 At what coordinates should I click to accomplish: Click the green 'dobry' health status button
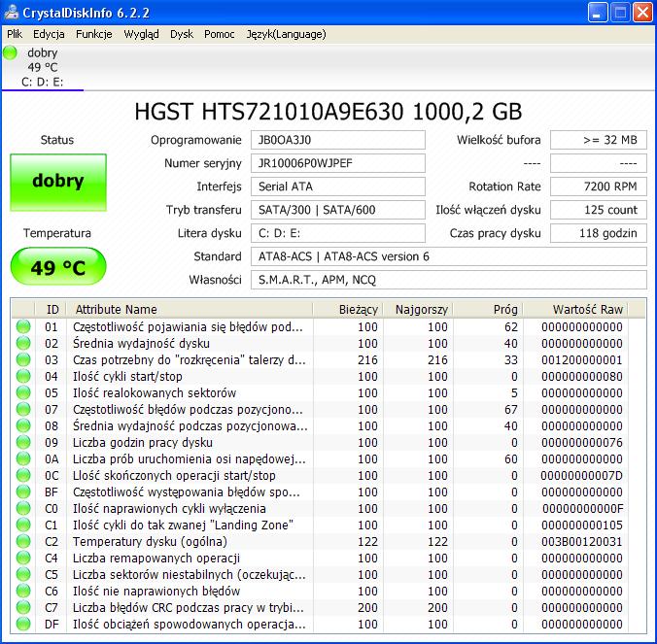pos(58,183)
